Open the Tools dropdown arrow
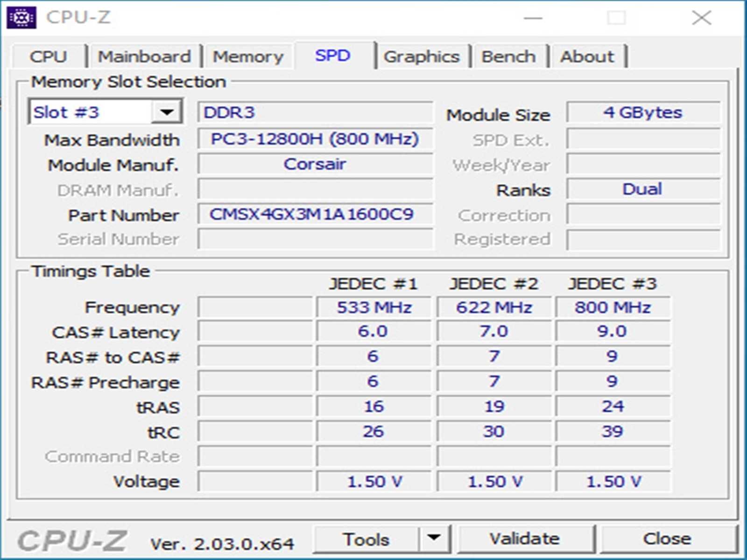Viewport: 747px width, 560px height. (434, 539)
